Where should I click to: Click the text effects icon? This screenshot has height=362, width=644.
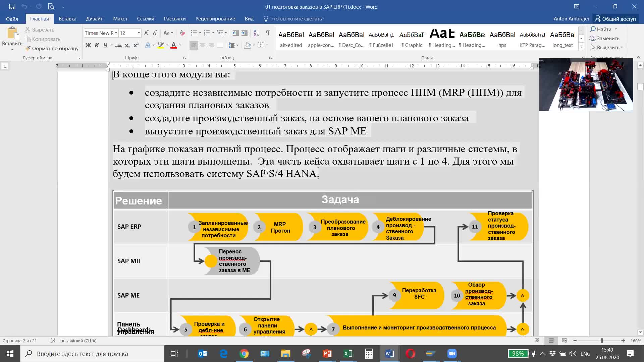click(148, 45)
